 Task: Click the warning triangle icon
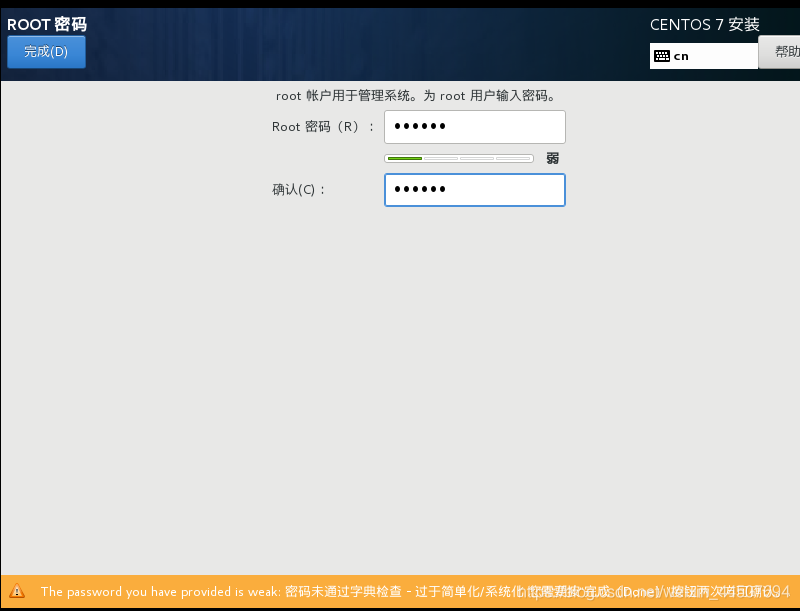pyautogui.click(x=17, y=591)
